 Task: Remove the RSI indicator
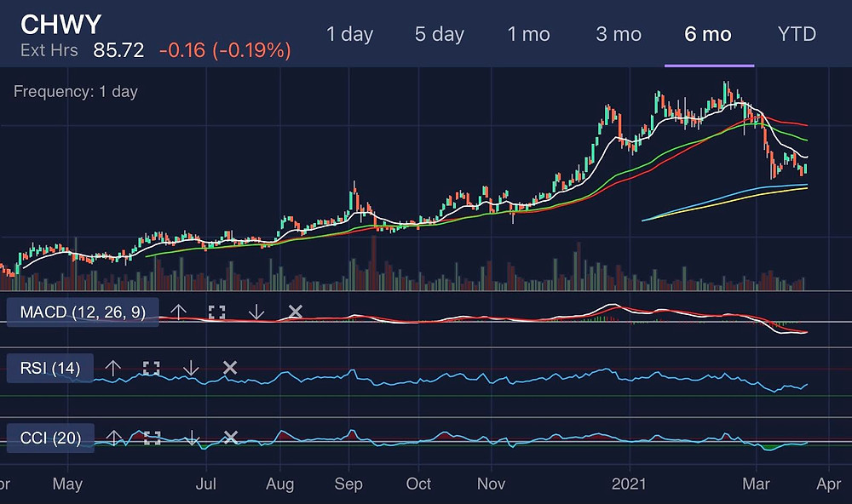point(230,368)
